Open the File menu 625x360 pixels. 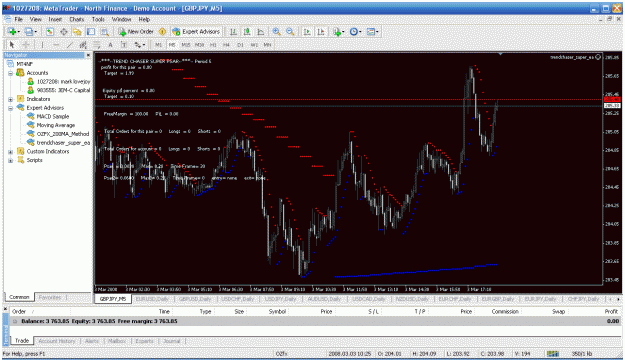(18, 19)
